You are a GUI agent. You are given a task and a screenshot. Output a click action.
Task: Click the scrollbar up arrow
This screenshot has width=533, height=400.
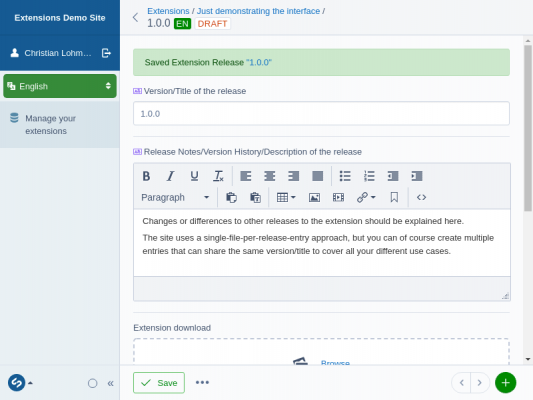(528, 41)
